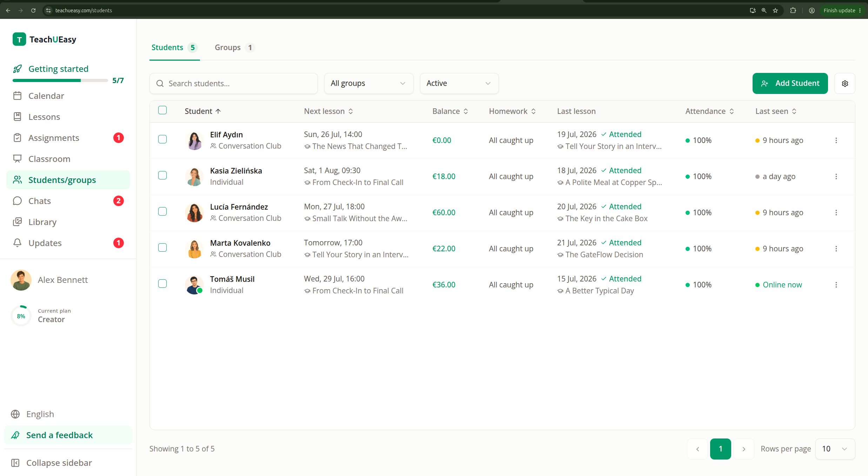Viewport: 868px width, 476px height.
Task: Click the Getting started progress bar
Action: tap(60, 81)
